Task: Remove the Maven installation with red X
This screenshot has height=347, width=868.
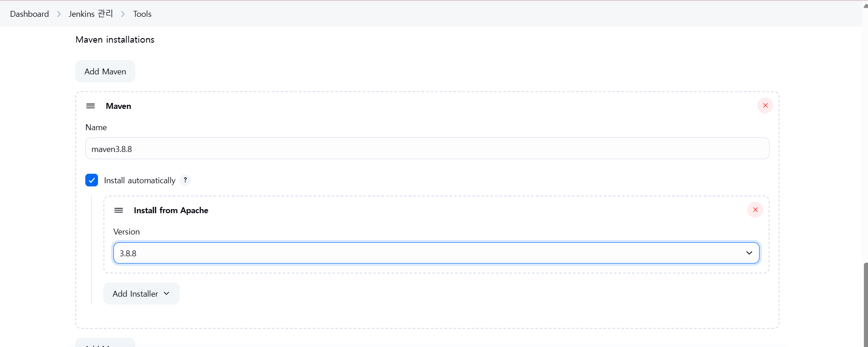Action: coord(765,106)
